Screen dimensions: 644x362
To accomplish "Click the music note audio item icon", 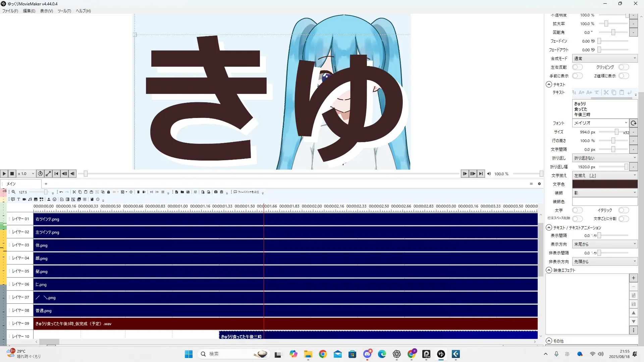I will pyautogui.click(x=30, y=199).
